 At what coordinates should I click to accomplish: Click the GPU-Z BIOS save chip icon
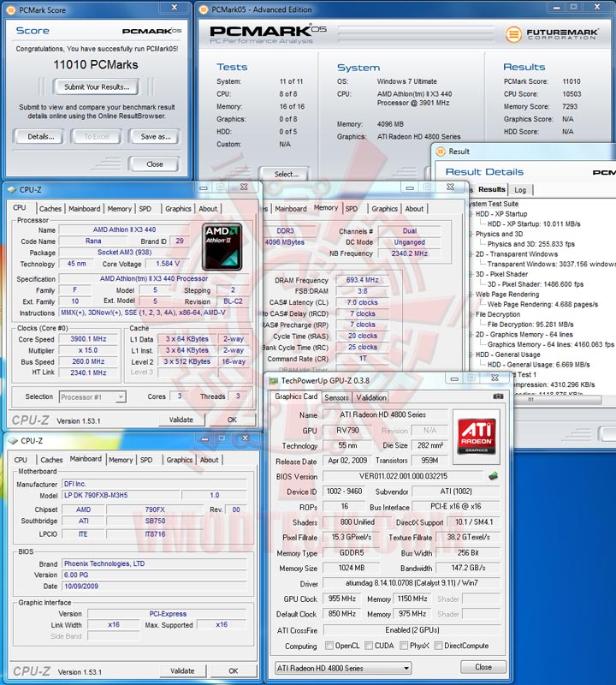(494, 476)
